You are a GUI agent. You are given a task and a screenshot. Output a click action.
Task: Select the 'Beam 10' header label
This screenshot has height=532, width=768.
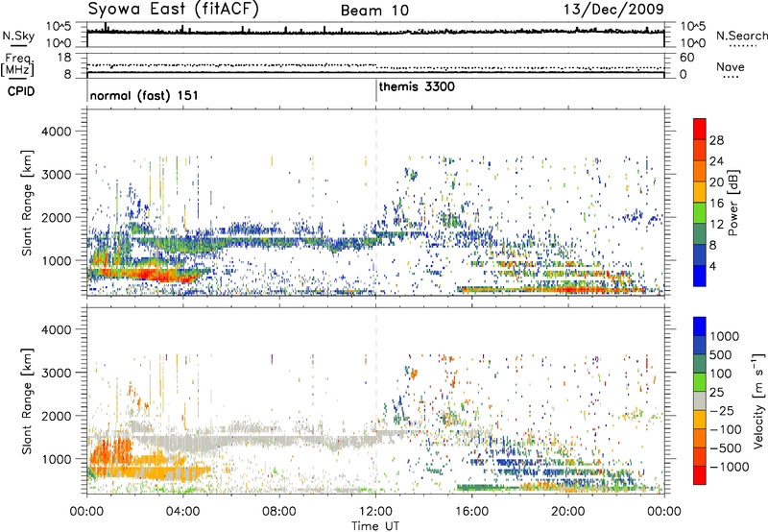pyautogui.click(x=374, y=11)
